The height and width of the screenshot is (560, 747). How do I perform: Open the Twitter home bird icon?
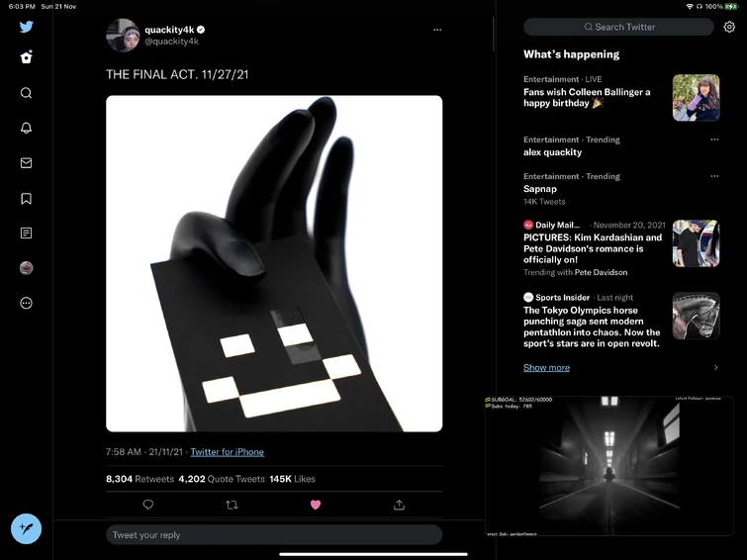tap(26, 28)
